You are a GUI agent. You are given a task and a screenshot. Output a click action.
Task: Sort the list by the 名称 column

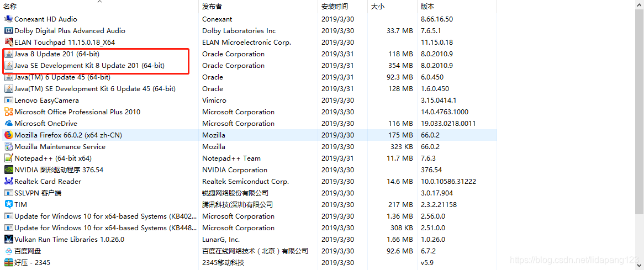10,7
